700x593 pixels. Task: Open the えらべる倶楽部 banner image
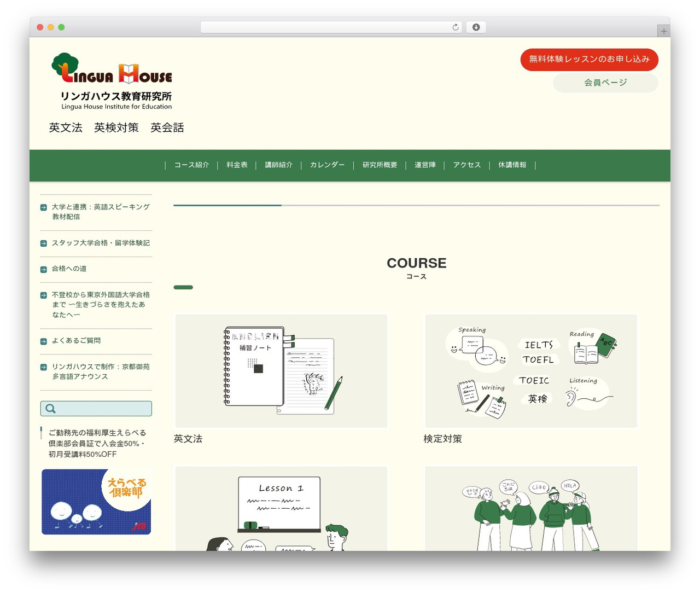tap(96, 502)
